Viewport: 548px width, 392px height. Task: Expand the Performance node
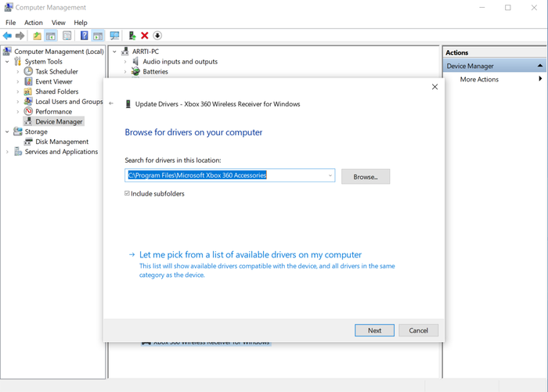[x=18, y=112]
